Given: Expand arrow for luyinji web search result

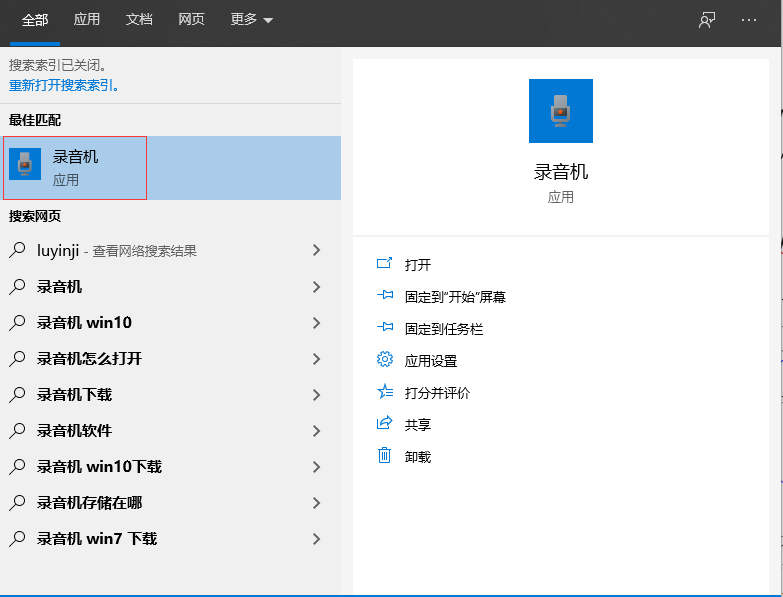Looking at the screenshot, I should [x=316, y=251].
